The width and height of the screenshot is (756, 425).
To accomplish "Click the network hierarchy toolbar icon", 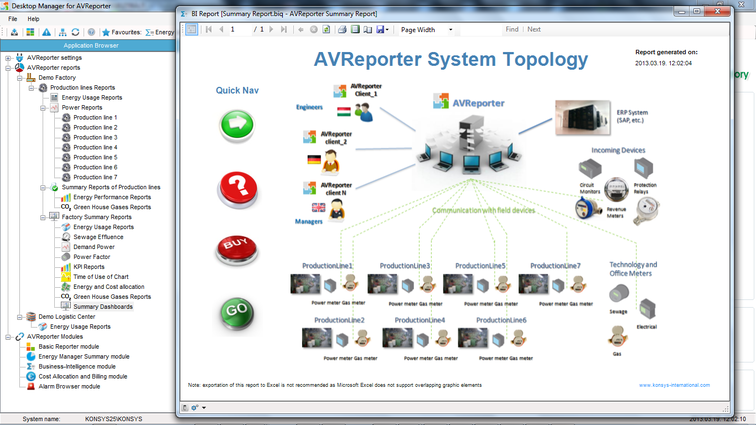I will [63, 32].
